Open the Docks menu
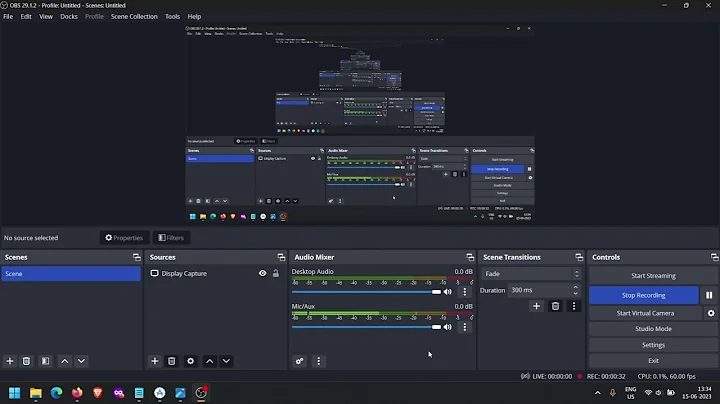 tap(69, 17)
